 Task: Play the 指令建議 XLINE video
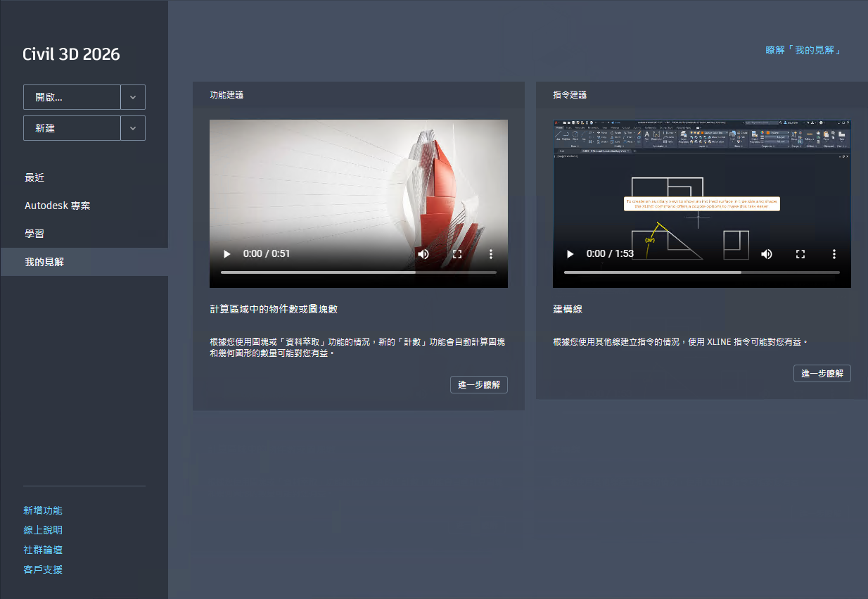point(570,253)
